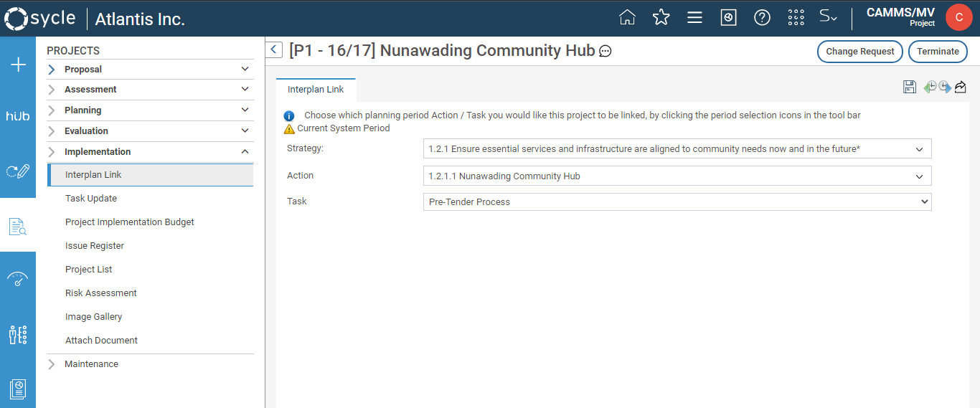Click the Change Request button
Screen dimensions: 980x408
(x=860, y=52)
